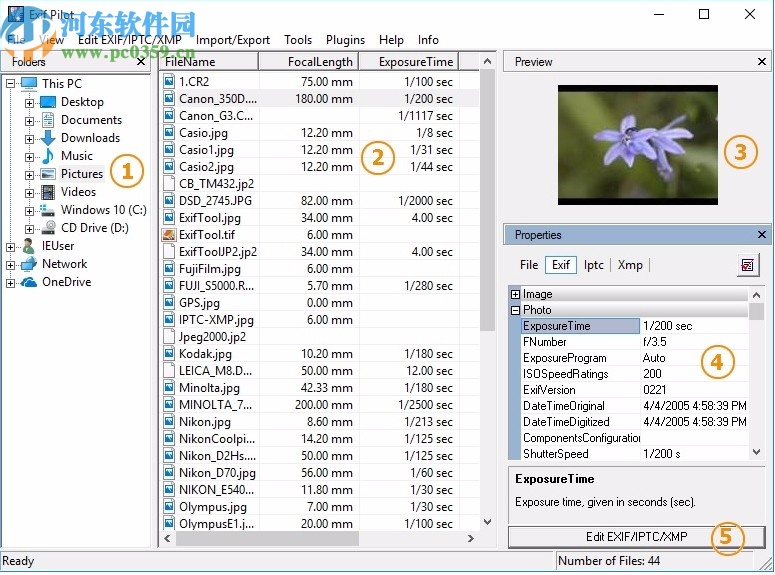Click the Documents folder icon
Viewport: 775px width, 575px height.
tap(48, 120)
